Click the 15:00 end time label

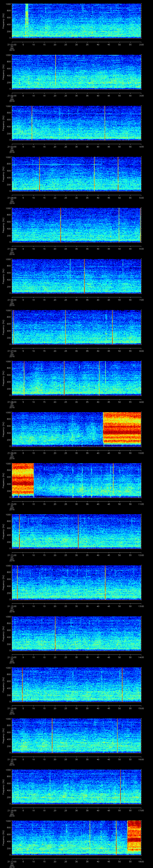(141, 708)
